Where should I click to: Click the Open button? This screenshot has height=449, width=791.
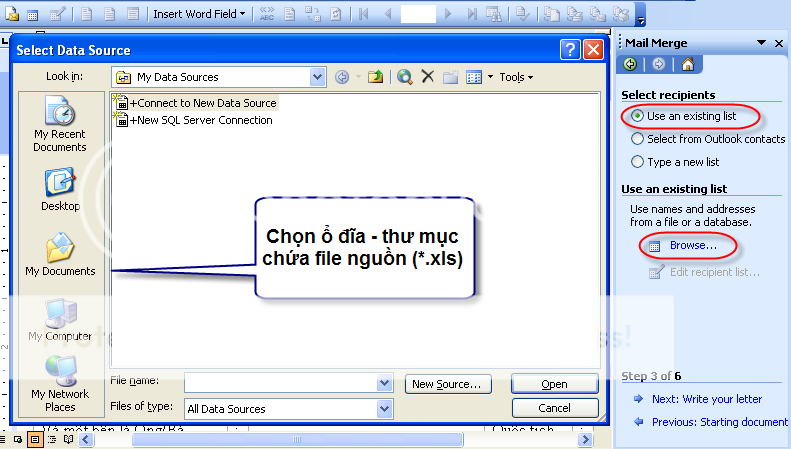click(554, 384)
